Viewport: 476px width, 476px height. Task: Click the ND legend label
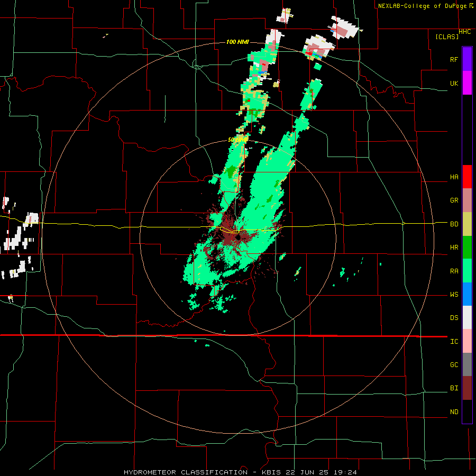tap(454, 412)
